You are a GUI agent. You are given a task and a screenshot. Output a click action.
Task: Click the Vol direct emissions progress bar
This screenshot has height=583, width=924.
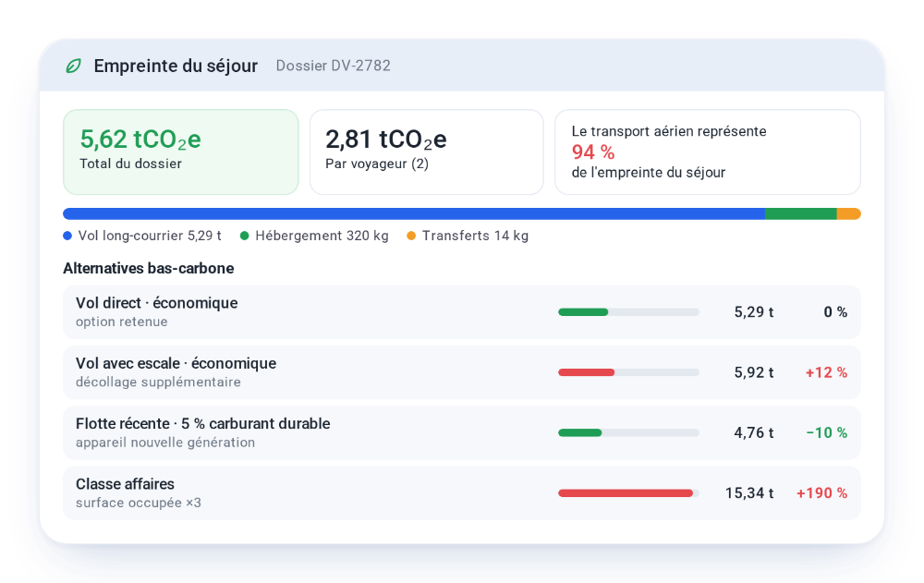click(x=628, y=312)
